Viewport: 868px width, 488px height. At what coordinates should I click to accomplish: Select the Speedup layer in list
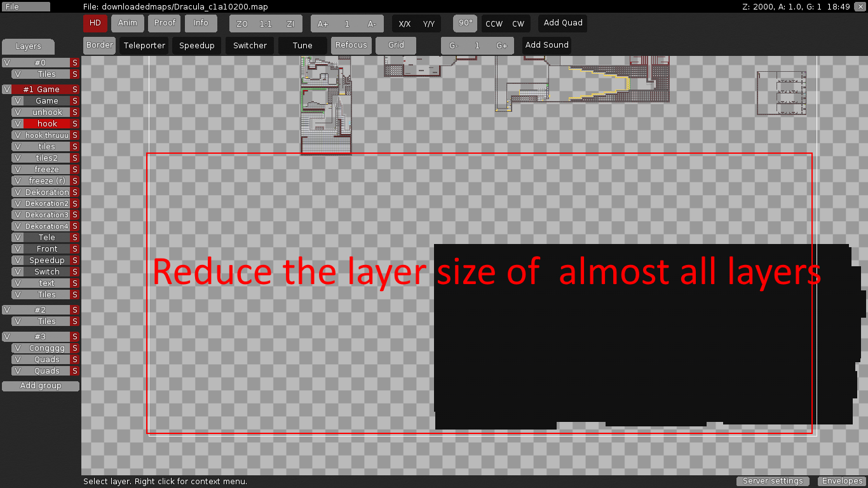(x=46, y=261)
